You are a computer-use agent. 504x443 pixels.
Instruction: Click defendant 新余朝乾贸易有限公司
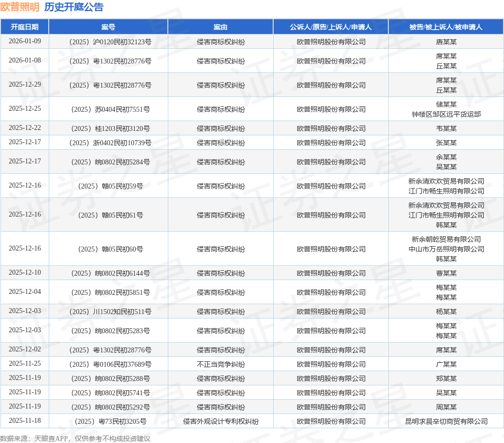click(x=446, y=239)
